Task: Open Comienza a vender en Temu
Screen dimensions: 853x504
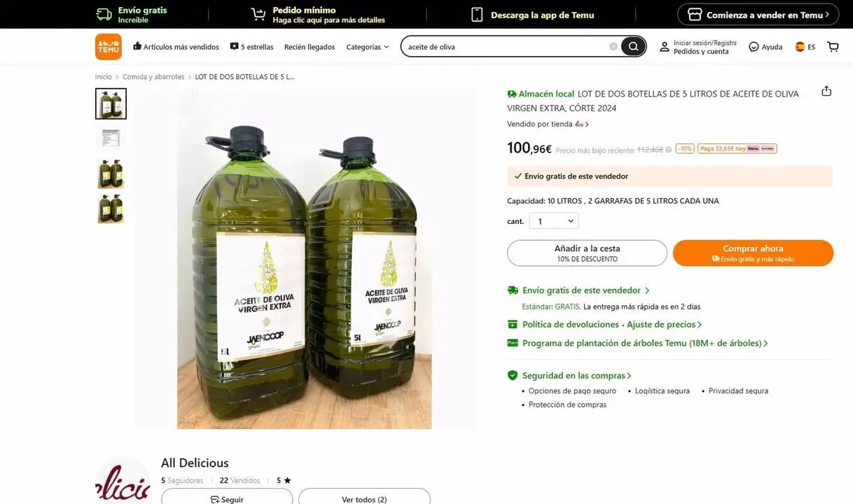Action: 758,15
